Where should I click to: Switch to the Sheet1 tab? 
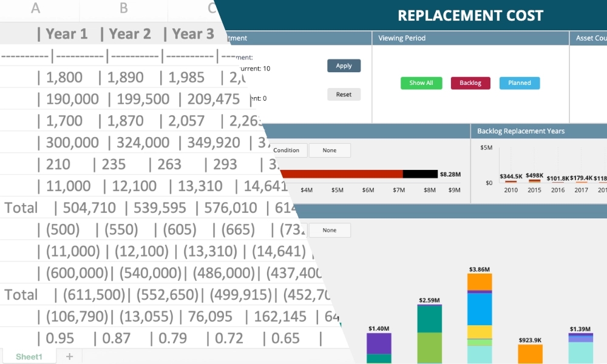[29, 357]
